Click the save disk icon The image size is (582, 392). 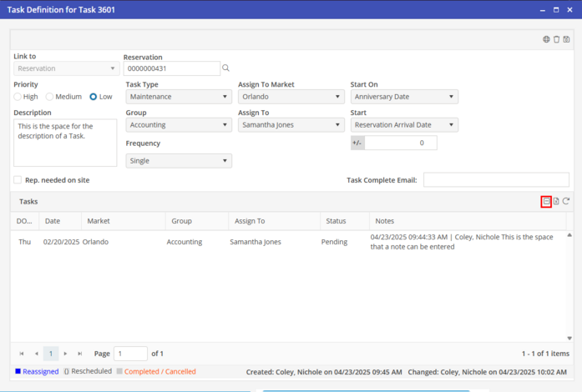(568, 39)
